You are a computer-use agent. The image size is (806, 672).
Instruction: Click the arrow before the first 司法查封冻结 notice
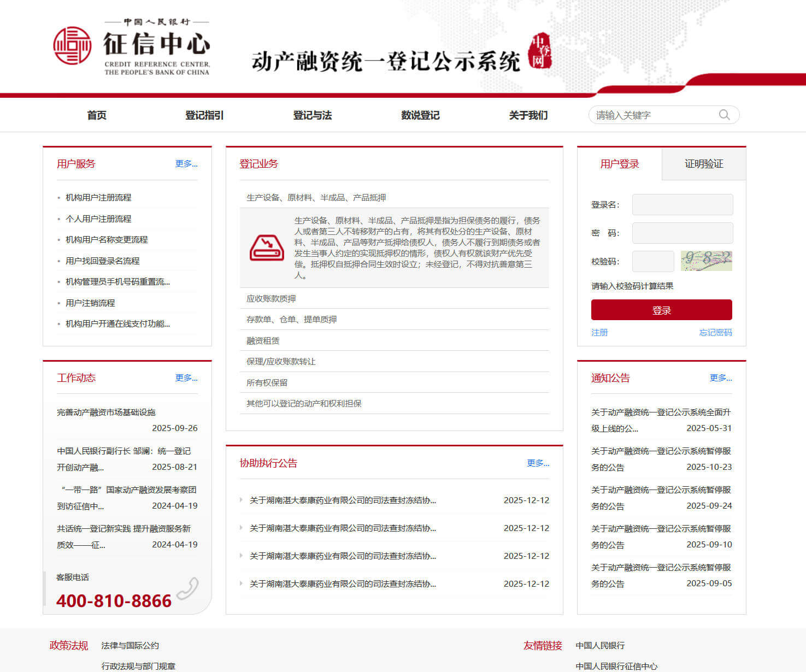point(241,500)
